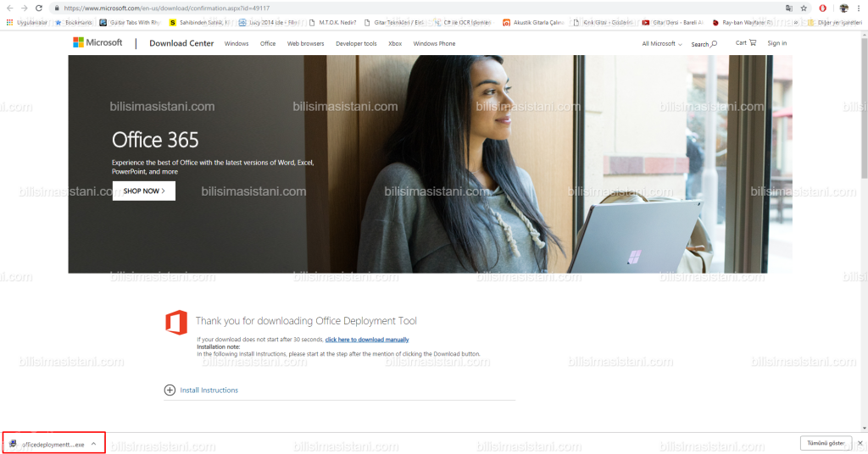Bookmark this page with the star icon

pos(804,8)
